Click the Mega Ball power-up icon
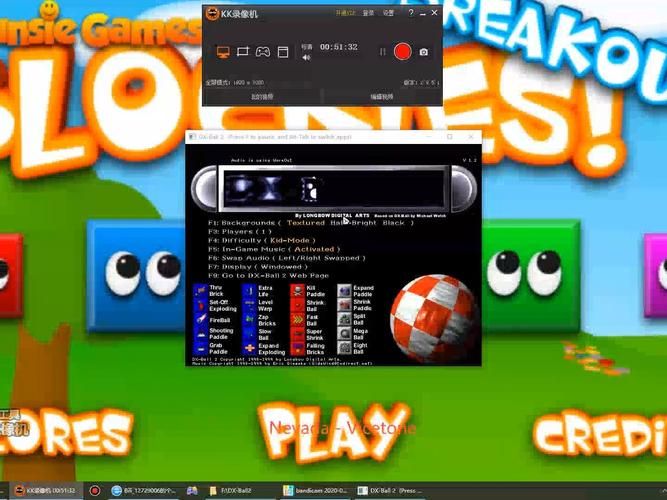The width and height of the screenshot is (667, 500). click(345, 334)
